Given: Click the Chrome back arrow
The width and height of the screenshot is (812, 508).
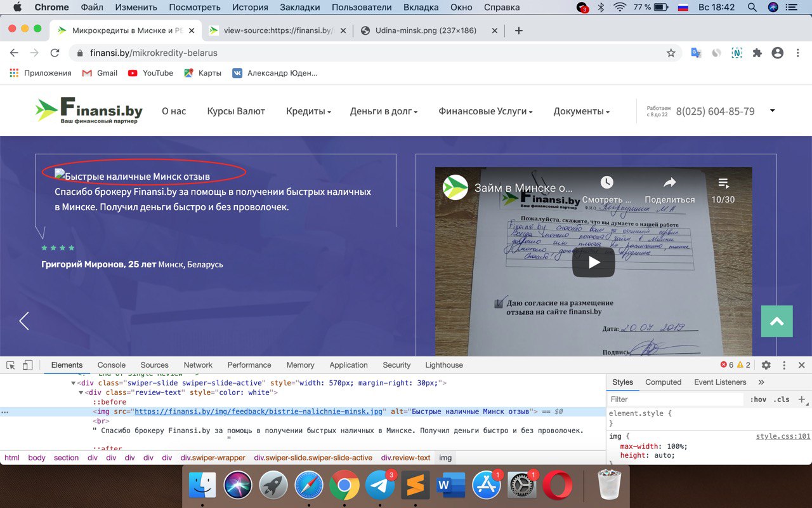Looking at the screenshot, I should click(15, 53).
